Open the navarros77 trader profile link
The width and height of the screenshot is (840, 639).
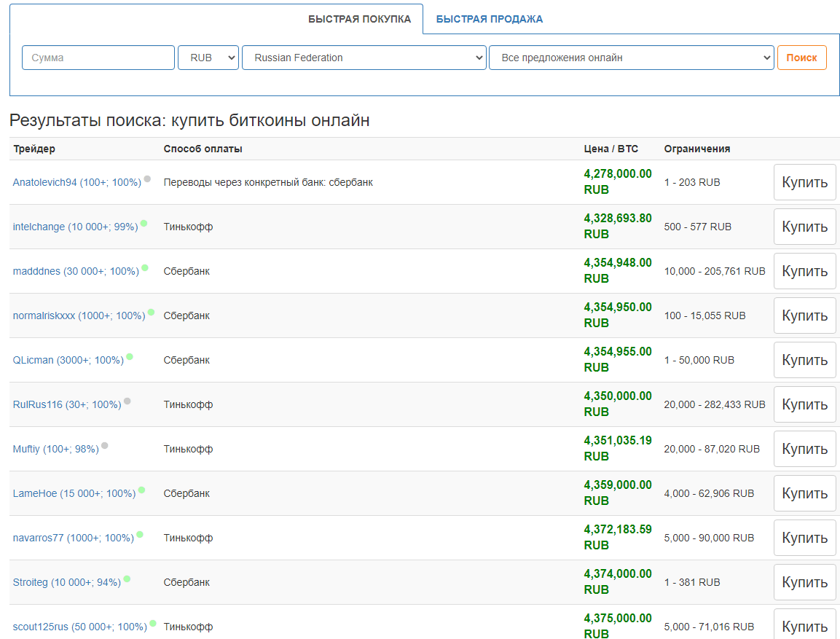(x=73, y=538)
